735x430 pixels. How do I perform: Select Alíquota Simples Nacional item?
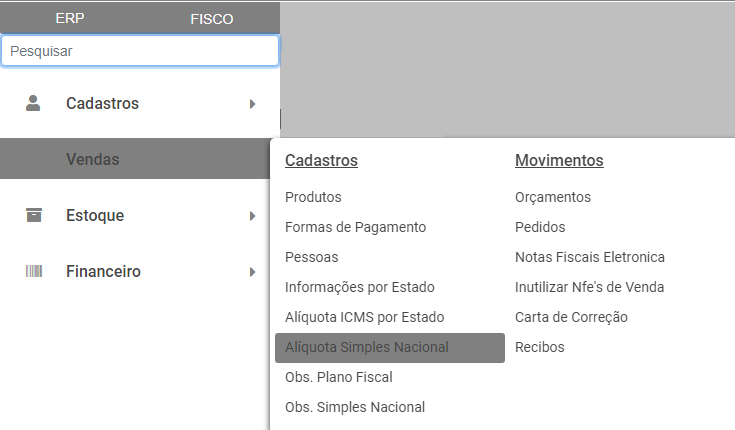pyautogui.click(x=367, y=347)
